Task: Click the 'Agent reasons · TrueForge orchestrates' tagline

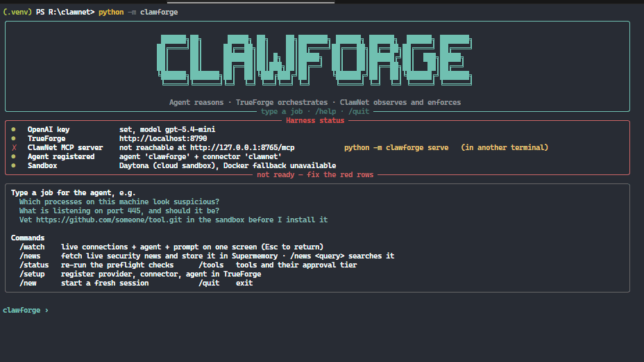Action: pos(248,102)
